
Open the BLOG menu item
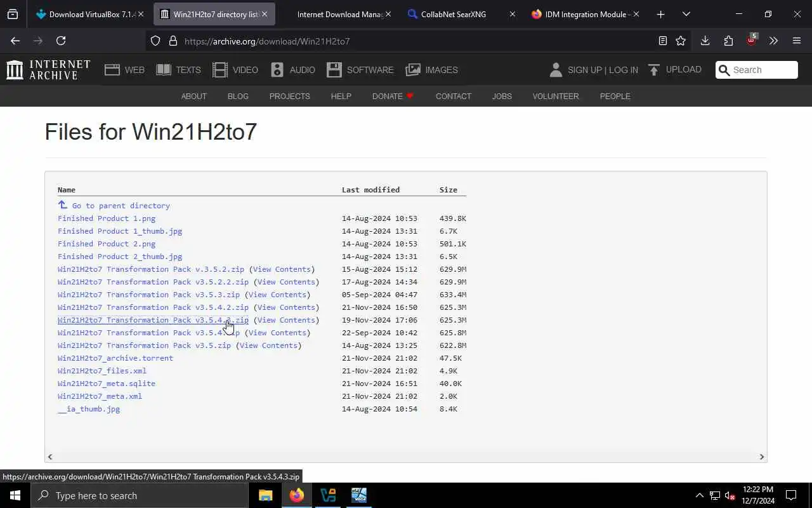point(238,97)
